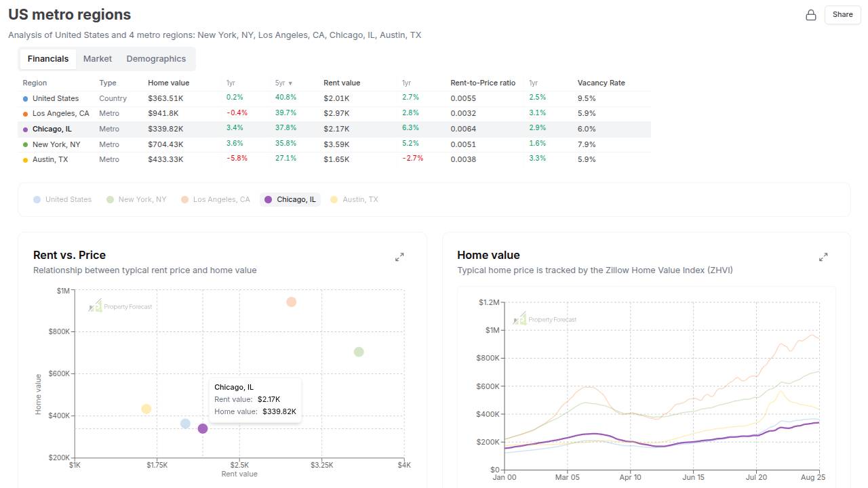Expand the Home value chart fullscreen
This screenshot has width=868, height=488.
click(x=823, y=257)
